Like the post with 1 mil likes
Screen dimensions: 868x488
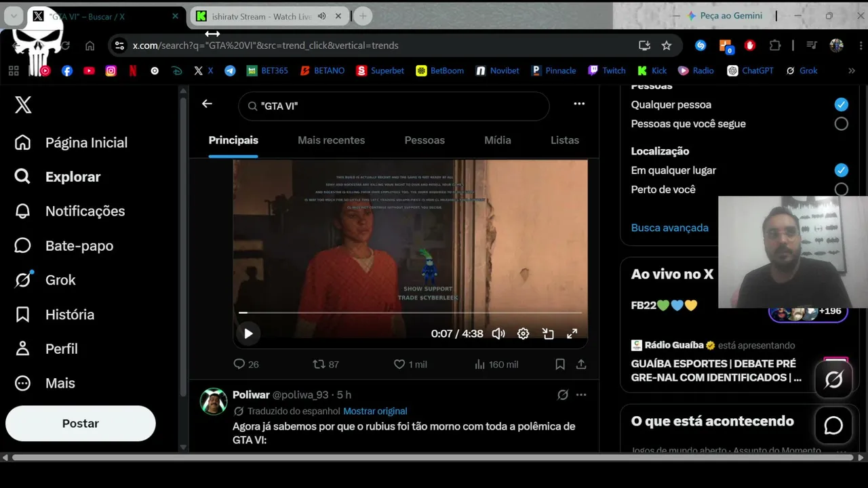point(410,365)
